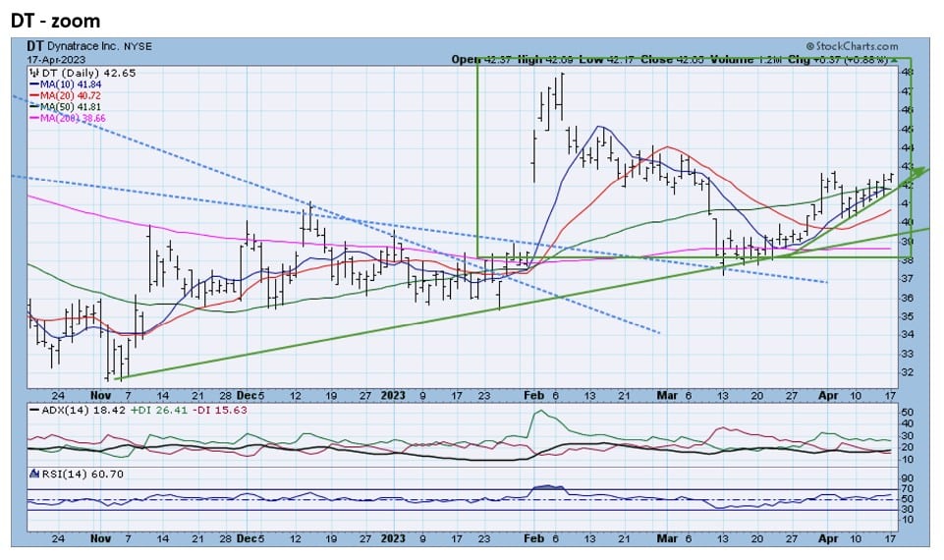Click the DT - zoom title text
Image resolution: width=944 pixels, height=560 pixels.
[55, 20]
